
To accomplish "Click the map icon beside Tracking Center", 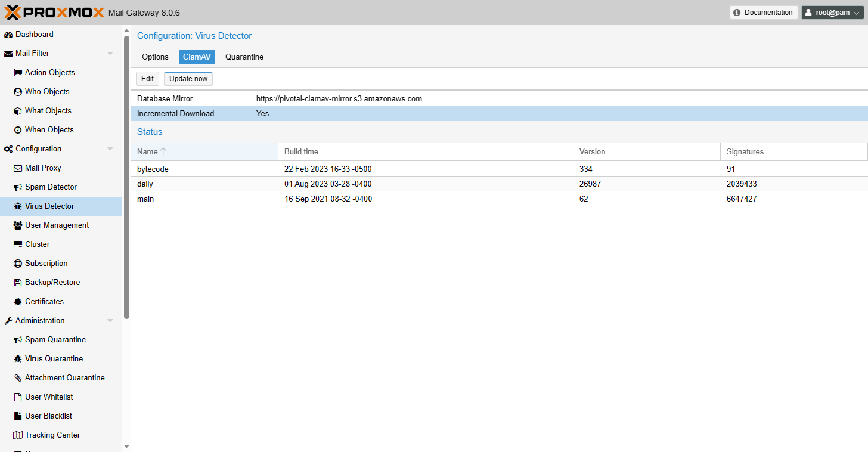I will pyautogui.click(x=18, y=435).
